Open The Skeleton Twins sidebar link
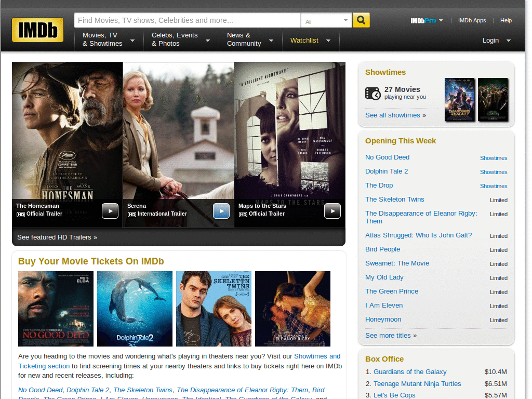 coord(395,199)
